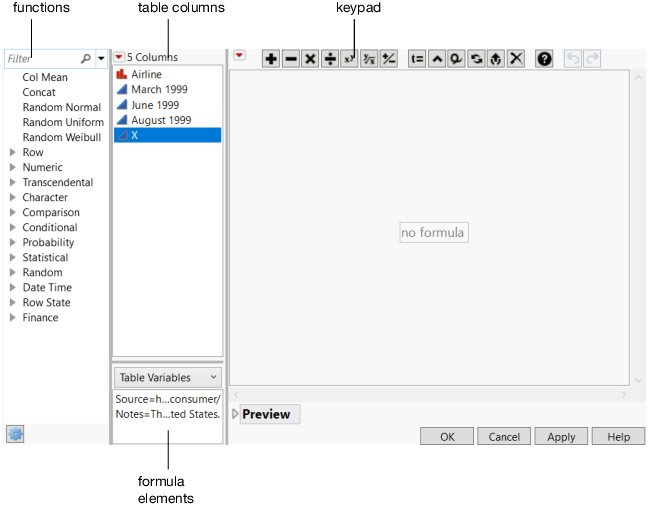This screenshot has height=513, width=648.
Task: Expand the Probability function group
Action: point(13,242)
